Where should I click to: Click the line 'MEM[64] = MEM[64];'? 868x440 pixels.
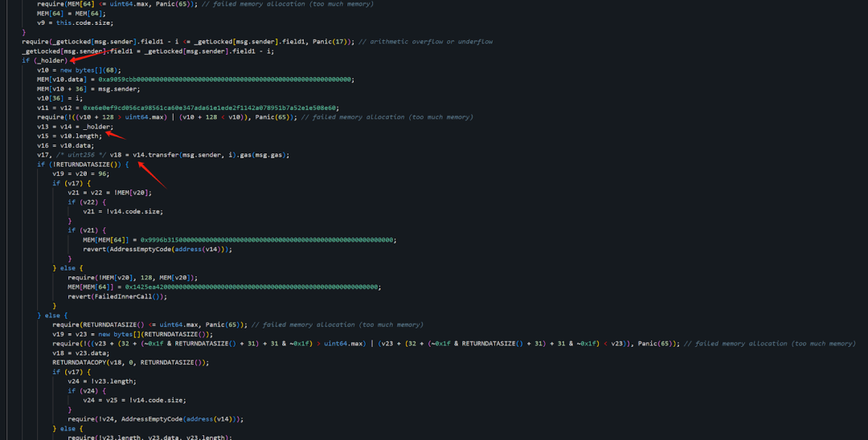tap(71, 14)
